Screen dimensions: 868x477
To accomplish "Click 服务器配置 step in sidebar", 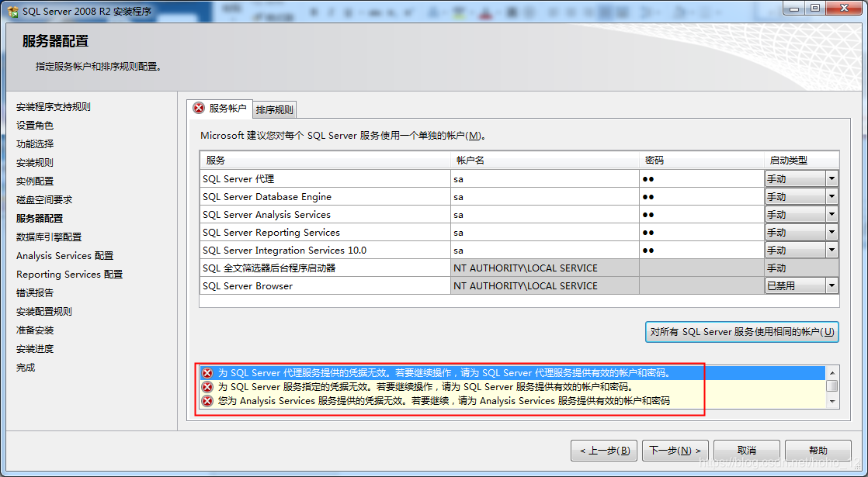I will point(40,218).
